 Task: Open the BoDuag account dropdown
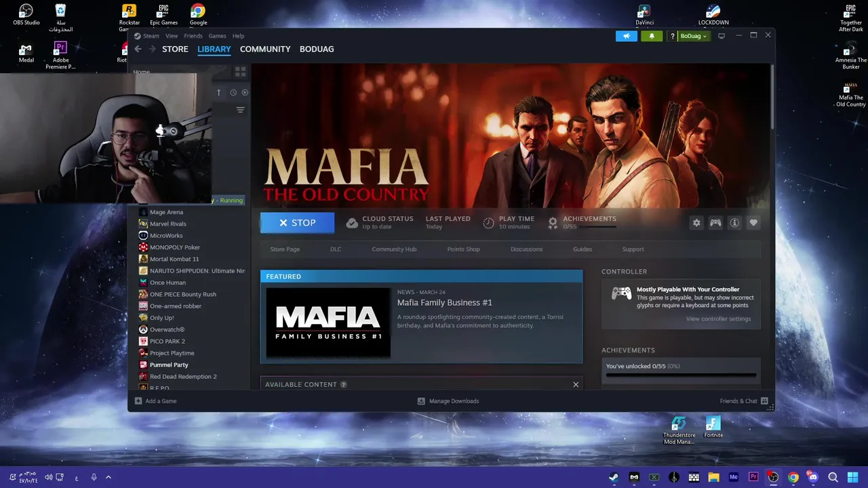[693, 36]
